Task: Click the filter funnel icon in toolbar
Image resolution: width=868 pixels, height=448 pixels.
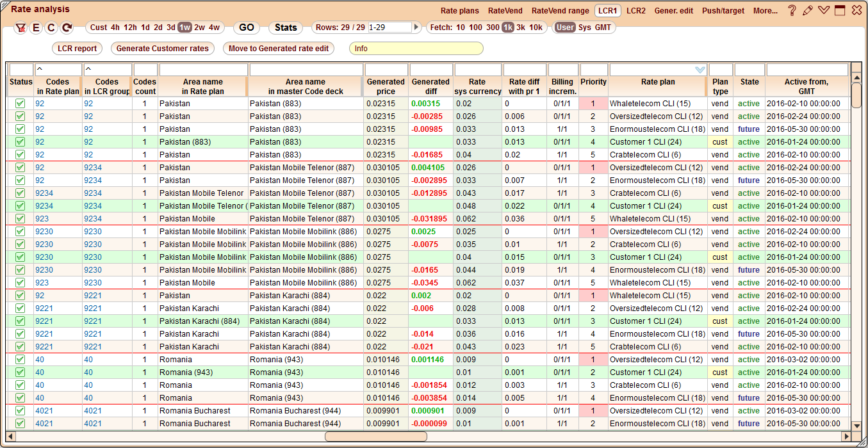Action: tap(20, 28)
